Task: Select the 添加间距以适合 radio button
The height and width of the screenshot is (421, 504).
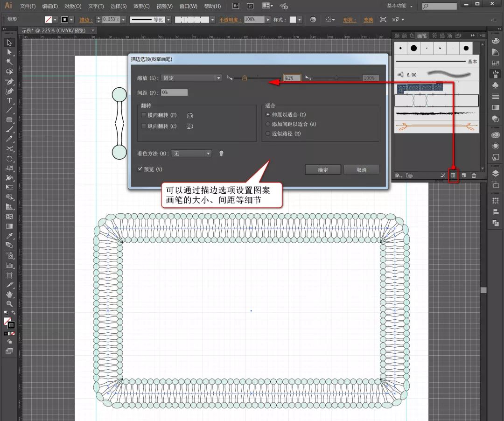Action: [268, 125]
